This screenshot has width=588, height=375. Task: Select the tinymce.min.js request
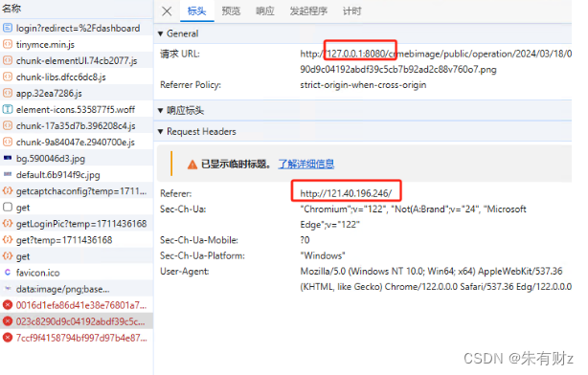(77, 44)
